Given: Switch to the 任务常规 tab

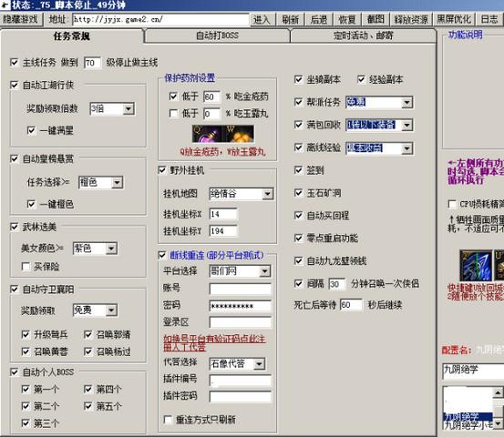Looking at the screenshot, I should click(72, 36).
